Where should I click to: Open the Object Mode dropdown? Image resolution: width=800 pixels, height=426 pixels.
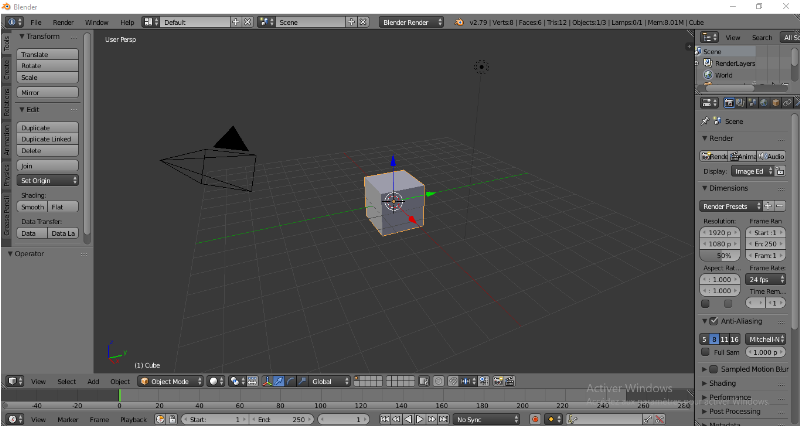pos(170,381)
